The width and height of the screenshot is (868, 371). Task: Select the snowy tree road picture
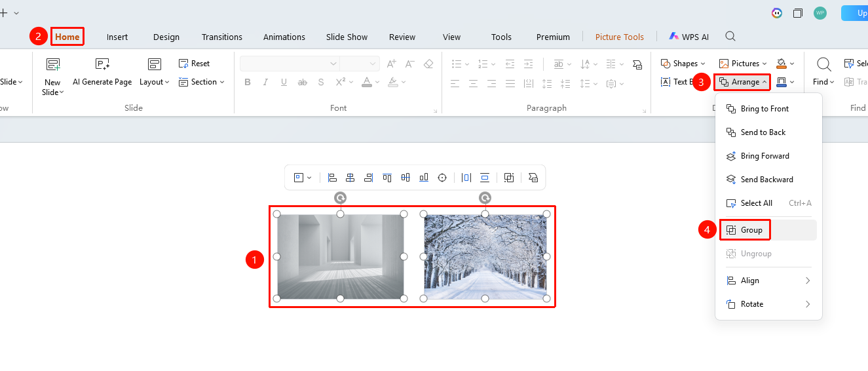[x=485, y=256]
